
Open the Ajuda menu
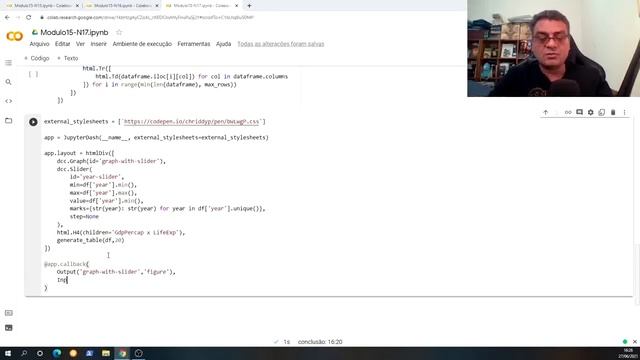223,44
